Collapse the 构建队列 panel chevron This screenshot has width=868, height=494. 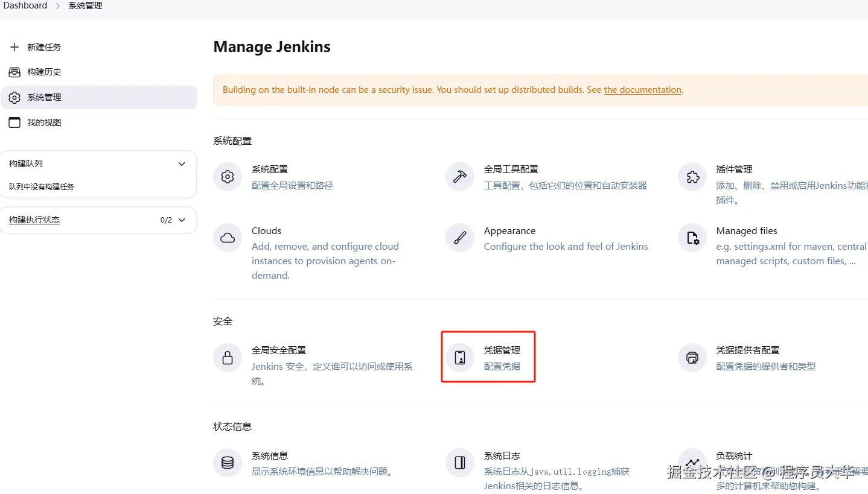(182, 164)
